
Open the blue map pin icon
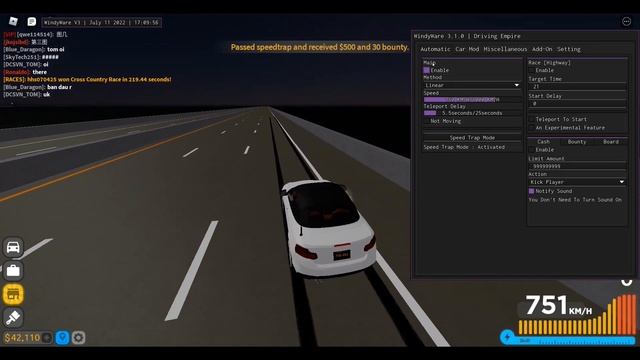pos(62,338)
